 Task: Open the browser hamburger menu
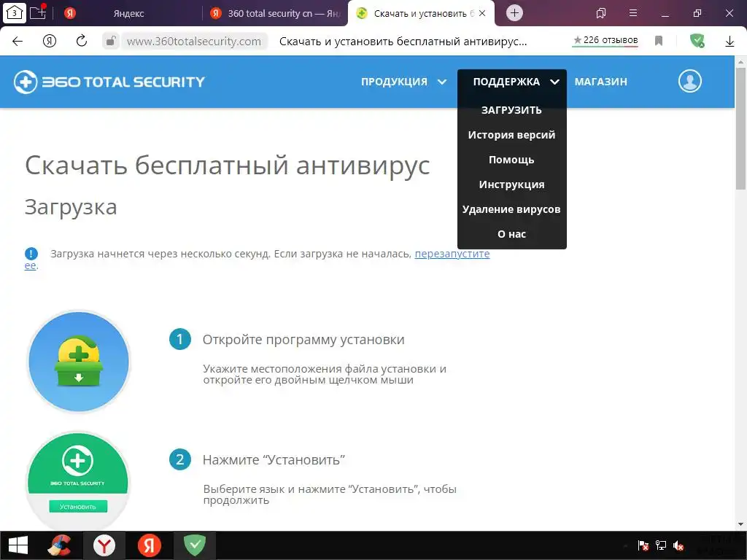tap(633, 13)
